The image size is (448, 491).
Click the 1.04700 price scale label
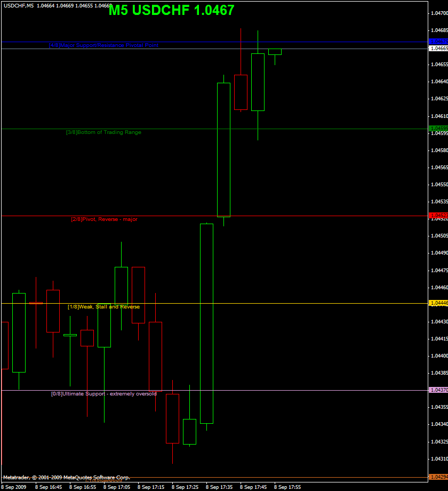(439, 13)
